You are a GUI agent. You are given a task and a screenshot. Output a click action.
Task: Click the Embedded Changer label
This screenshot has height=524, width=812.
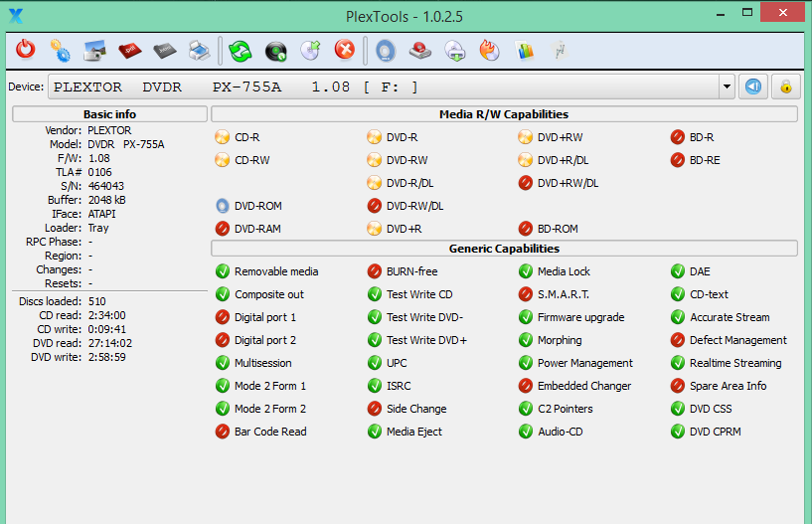(x=584, y=386)
